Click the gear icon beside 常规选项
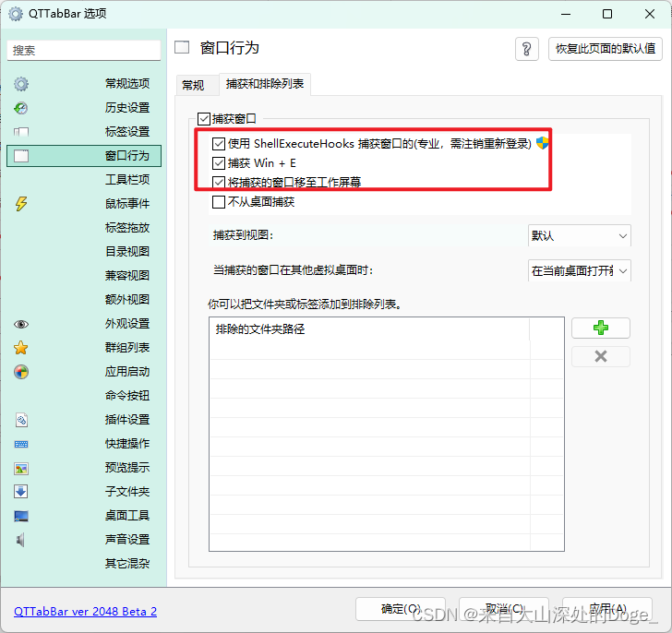 (x=21, y=84)
